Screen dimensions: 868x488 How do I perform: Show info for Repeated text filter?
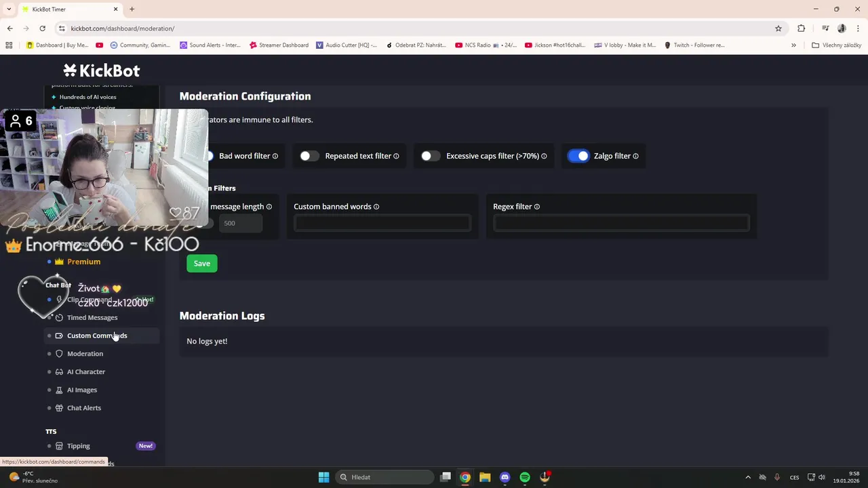pyautogui.click(x=396, y=156)
